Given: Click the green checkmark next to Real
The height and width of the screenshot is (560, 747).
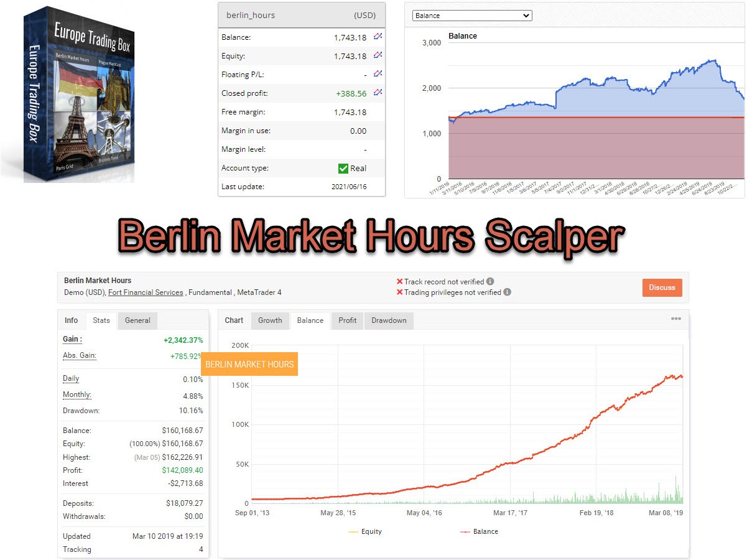Looking at the screenshot, I should (x=343, y=168).
